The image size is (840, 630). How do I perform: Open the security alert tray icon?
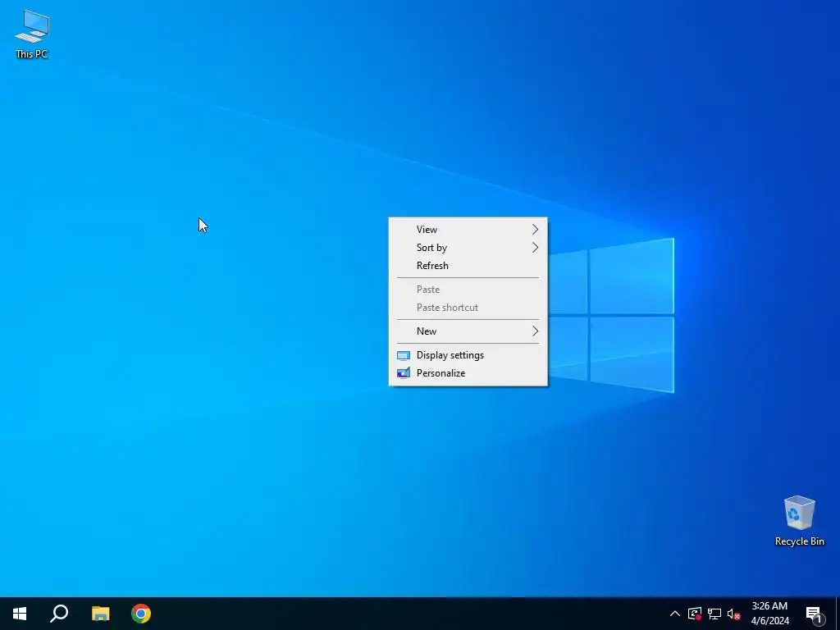(x=695, y=614)
